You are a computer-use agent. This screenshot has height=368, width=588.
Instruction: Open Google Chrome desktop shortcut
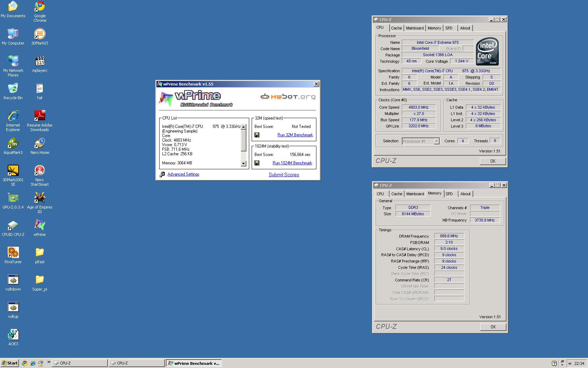pos(40,12)
